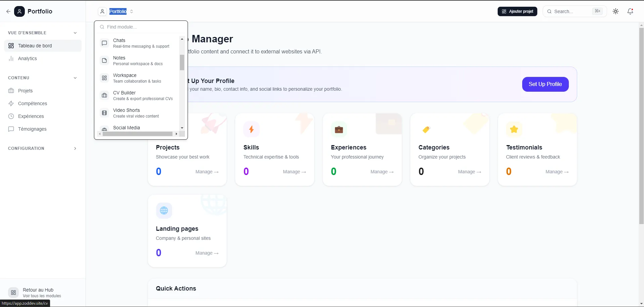Click Manage on the Skills card
Viewport: 644px width, 307px height.
(x=294, y=172)
